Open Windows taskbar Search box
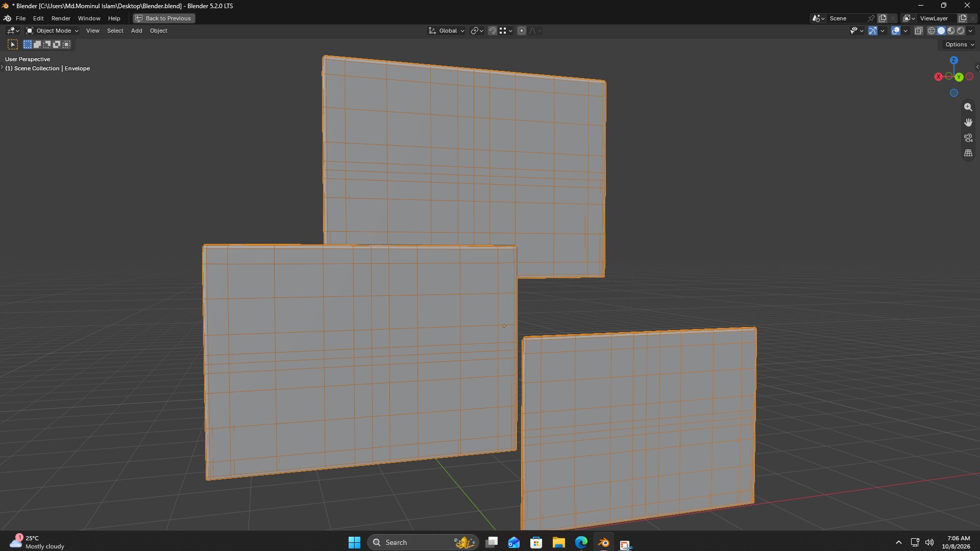This screenshot has width=980, height=551. coord(423,542)
